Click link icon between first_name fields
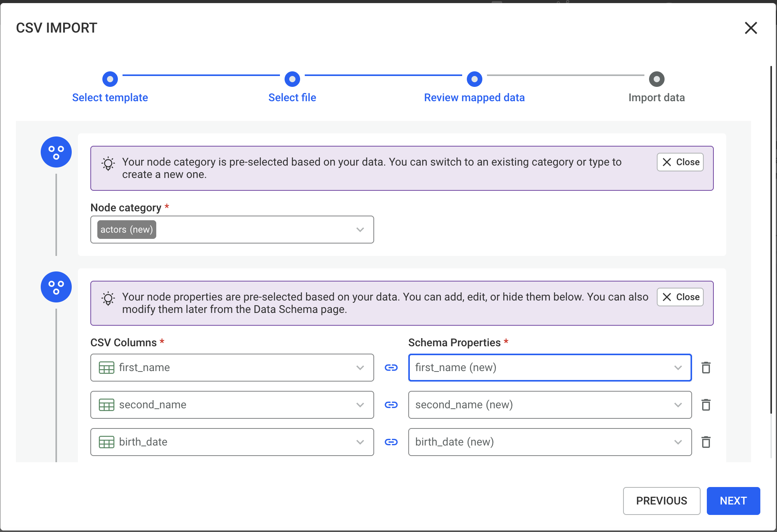Viewport: 777px width, 532px height. (391, 367)
